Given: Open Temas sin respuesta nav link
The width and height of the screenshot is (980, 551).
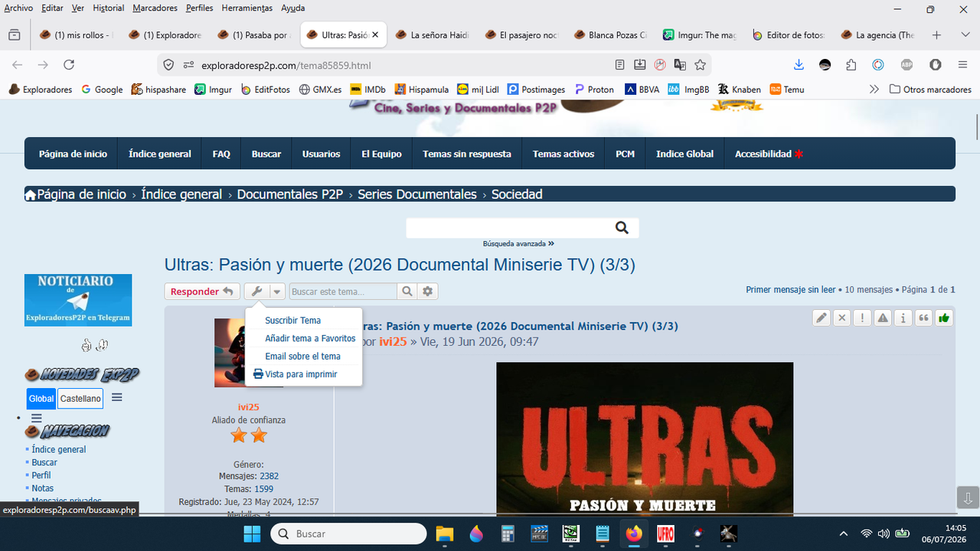Looking at the screenshot, I should [x=467, y=154].
